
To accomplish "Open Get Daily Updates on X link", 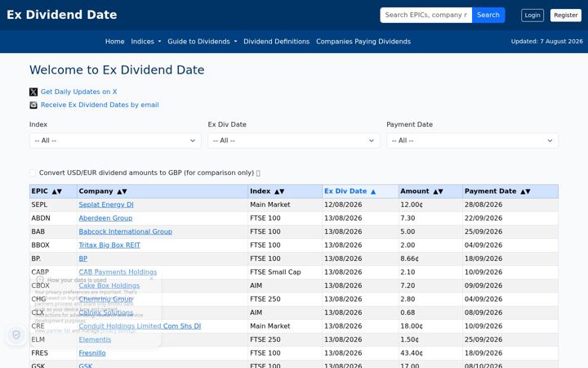I will [78, 92].
